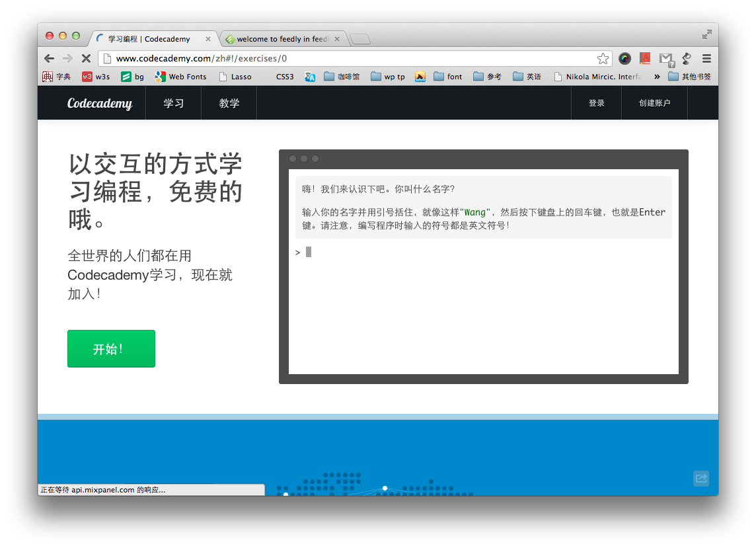The height and width of the screenshot is (548, 756).
Task: Open a new browser tab
Action: click(360, 39)
